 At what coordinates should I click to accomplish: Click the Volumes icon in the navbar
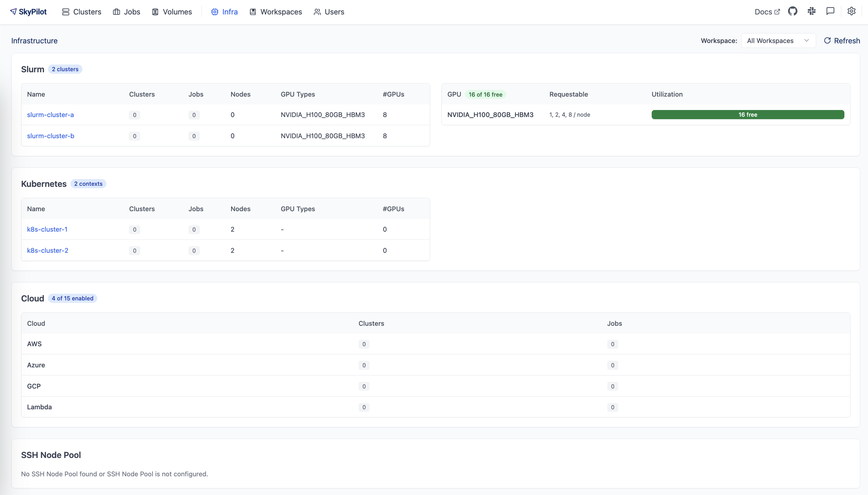155,12
